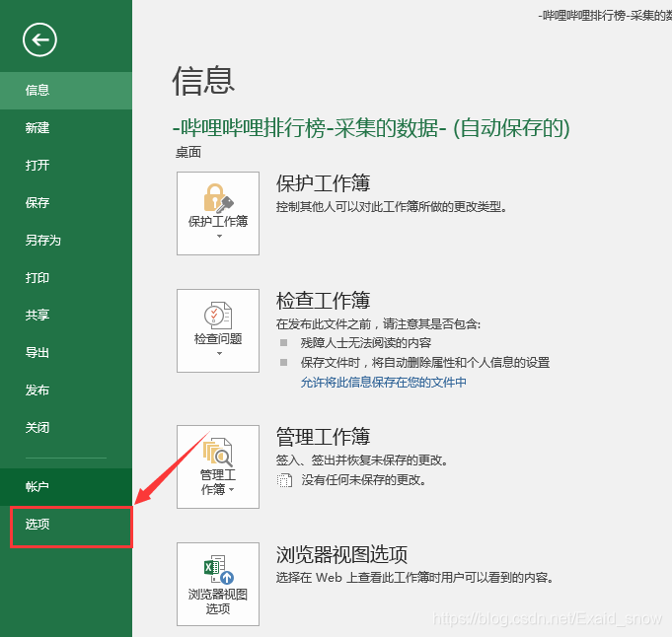Image resolution: width=672 pixels, height=637 pixels.
Task: Open the 浏览器视图选项 Excel icon button
Action: [218, 584]
